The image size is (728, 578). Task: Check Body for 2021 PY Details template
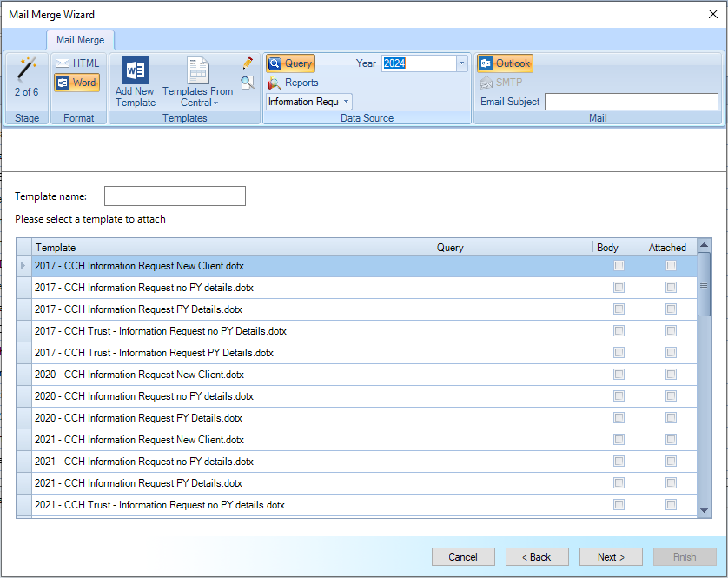coord(619,483)
